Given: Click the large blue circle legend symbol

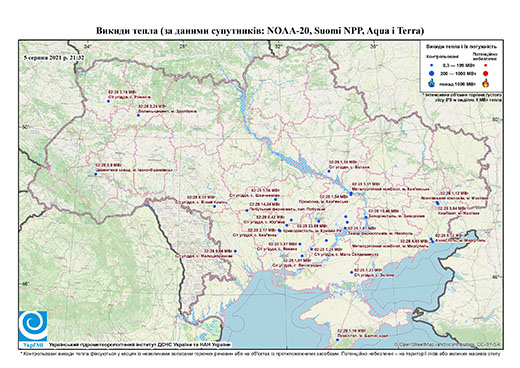Looking at the screenshot, I should pos(432,73).
